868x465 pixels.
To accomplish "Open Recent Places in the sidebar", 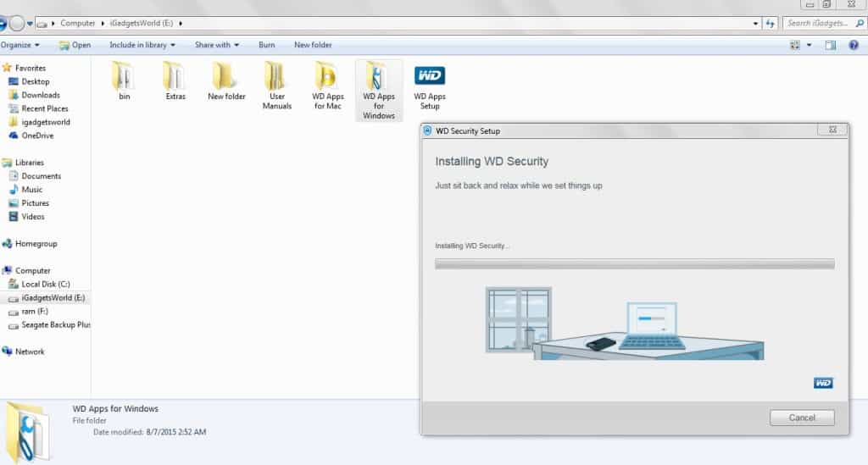I will (x=44, y=108).
